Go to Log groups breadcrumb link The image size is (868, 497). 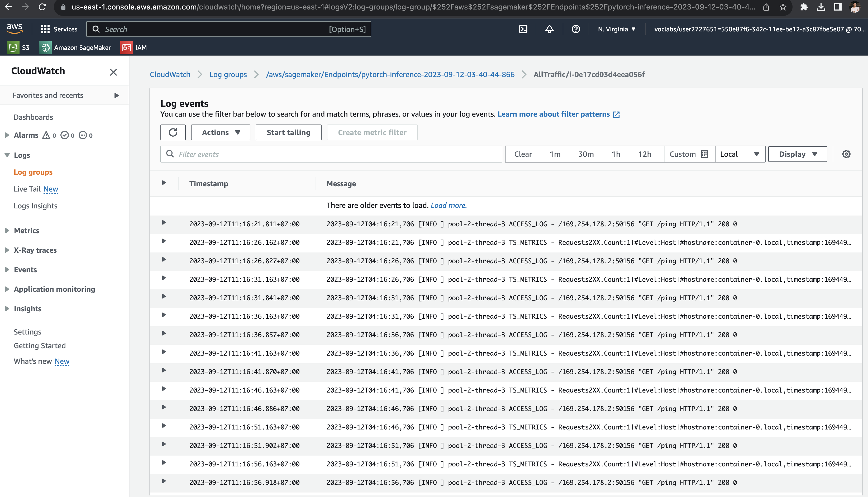[x=228, y=74]
